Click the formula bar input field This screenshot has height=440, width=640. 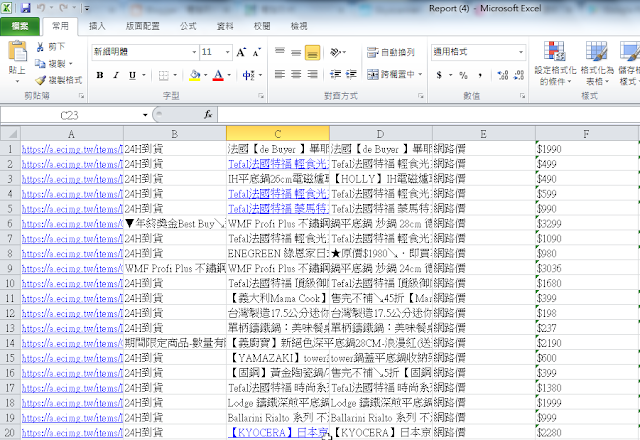coord(429,115)
